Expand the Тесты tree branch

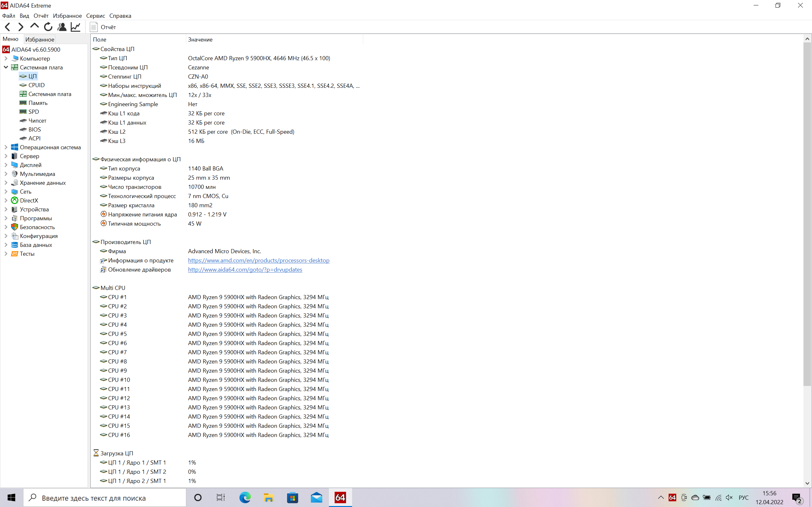coord(6,254)
